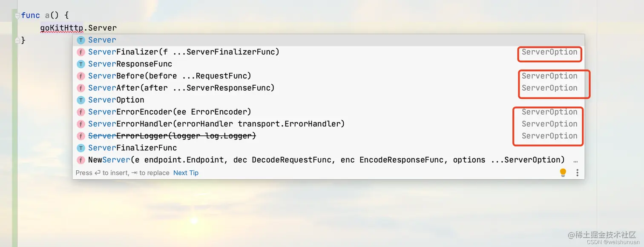Place the cursor after .Server in code
The height and width of the screenshot is (247, 644).
click(117, 28)
